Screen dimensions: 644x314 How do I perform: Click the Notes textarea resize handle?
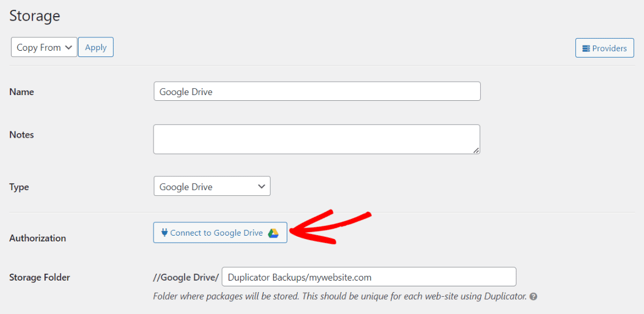pos(475,150)
